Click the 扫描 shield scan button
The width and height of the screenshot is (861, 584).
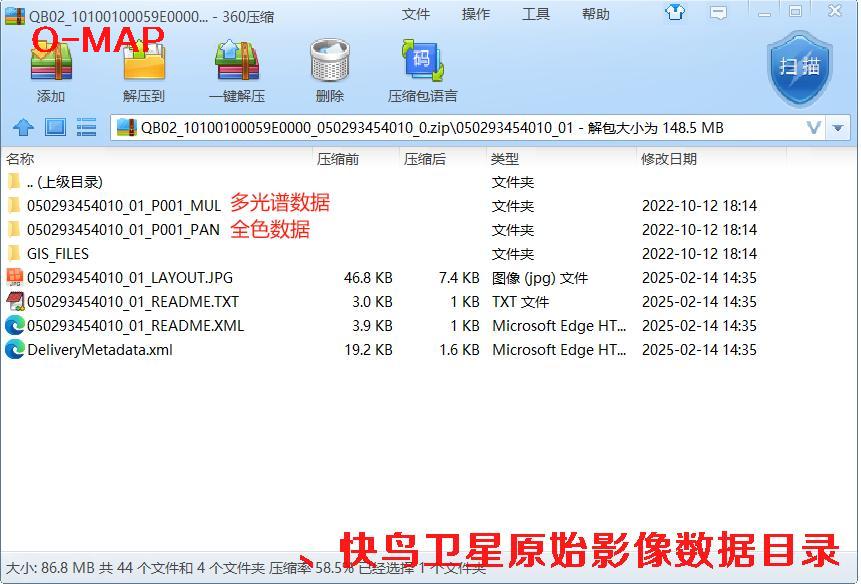[x=799, y=67]
